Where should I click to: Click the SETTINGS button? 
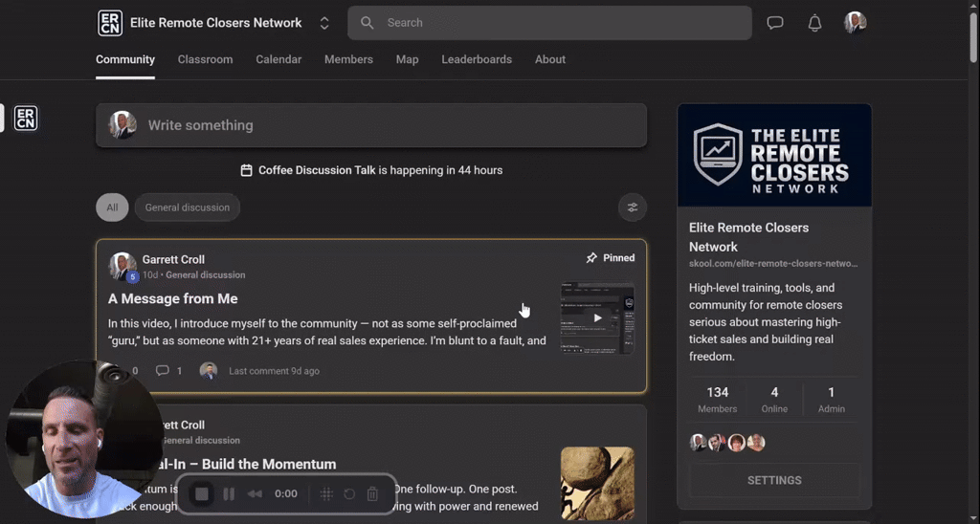(774, 480)
